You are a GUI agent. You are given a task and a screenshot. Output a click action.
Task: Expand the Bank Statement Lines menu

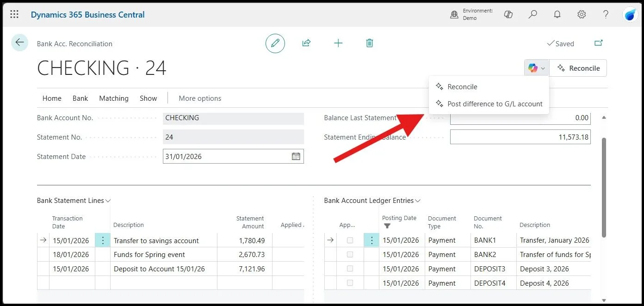tap(74, 201)
